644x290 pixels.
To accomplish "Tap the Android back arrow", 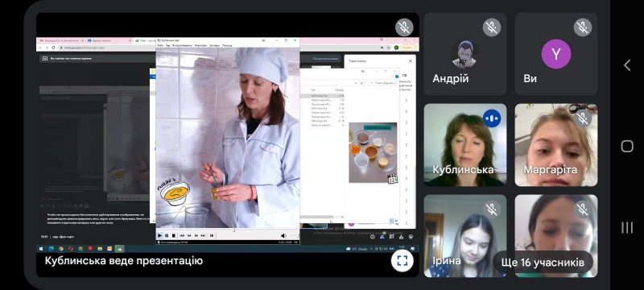I will click(x=627, y=65).
